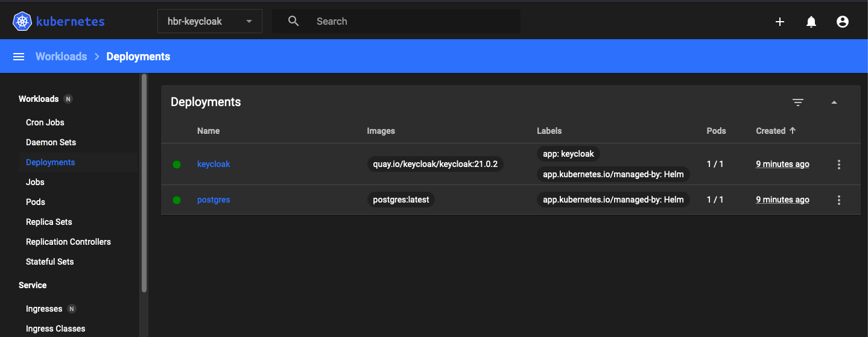
Task: Click the Pods column header
Action: point(716,131)
